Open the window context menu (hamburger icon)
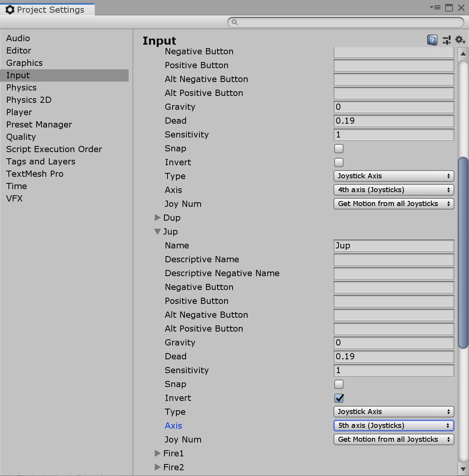 point(435,7)
